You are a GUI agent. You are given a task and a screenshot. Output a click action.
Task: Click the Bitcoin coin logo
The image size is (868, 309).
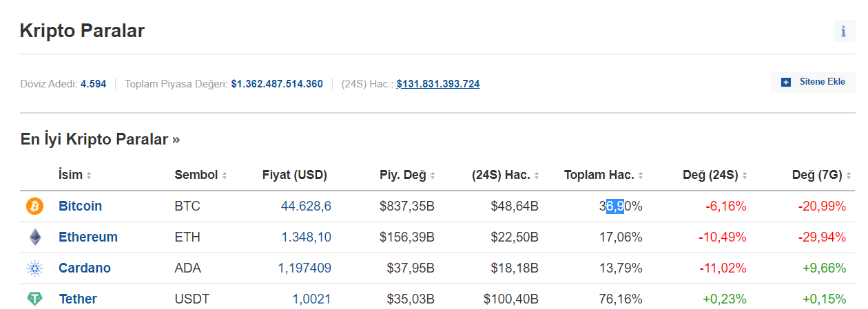34,206
